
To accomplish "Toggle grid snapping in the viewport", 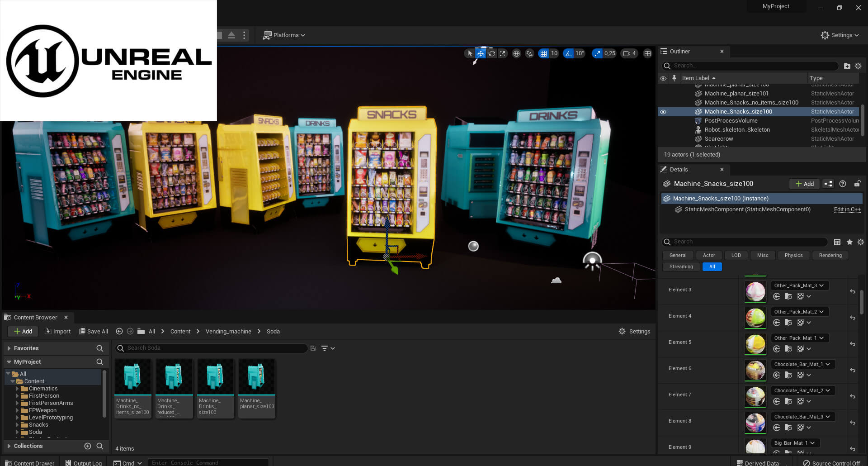I will pos(543,53).
